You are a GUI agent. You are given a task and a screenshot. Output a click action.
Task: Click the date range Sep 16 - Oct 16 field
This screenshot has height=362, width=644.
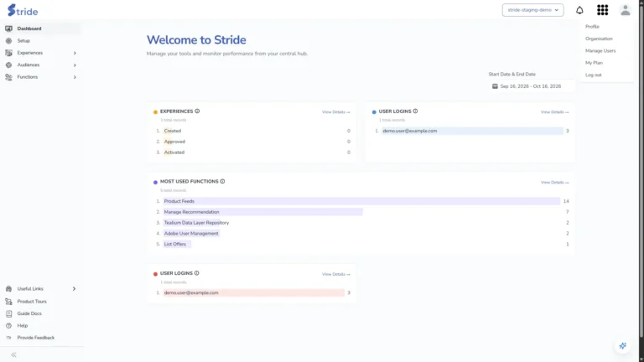[530, 86]
